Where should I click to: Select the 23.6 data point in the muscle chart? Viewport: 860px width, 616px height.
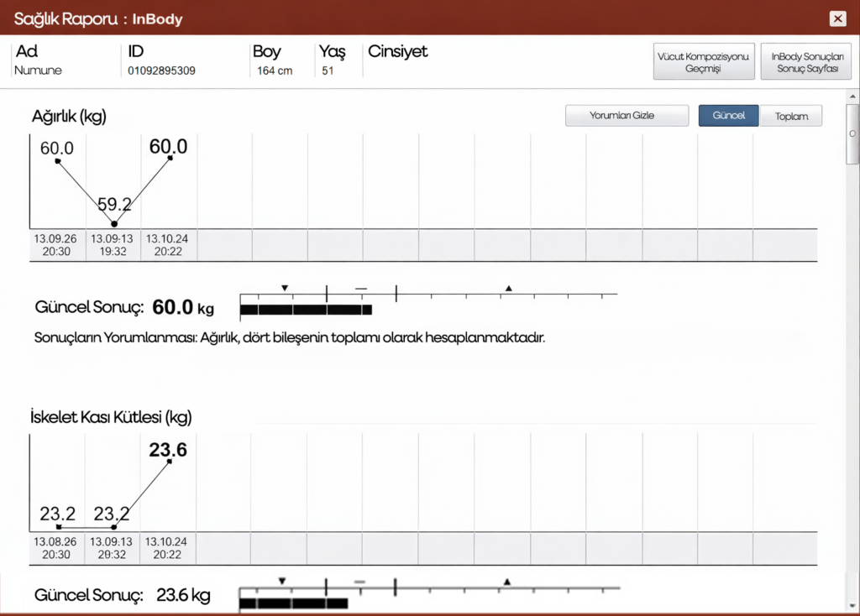(170, 462)
